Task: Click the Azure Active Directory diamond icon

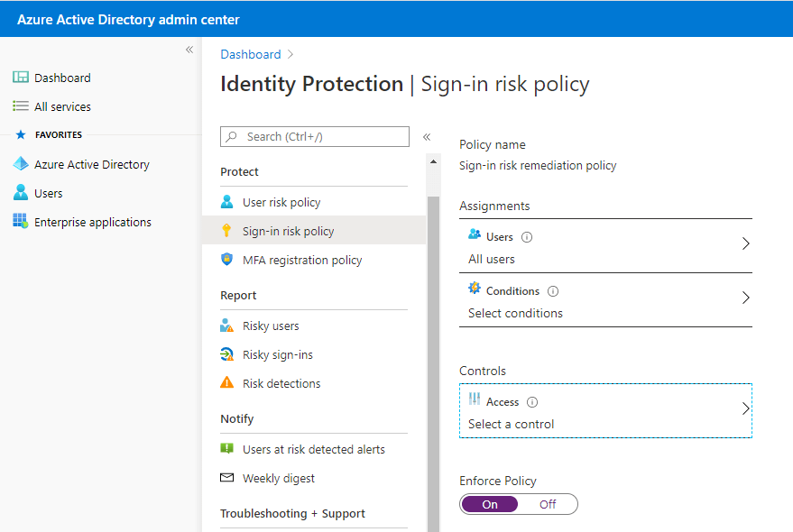Action: coord(21,164)
